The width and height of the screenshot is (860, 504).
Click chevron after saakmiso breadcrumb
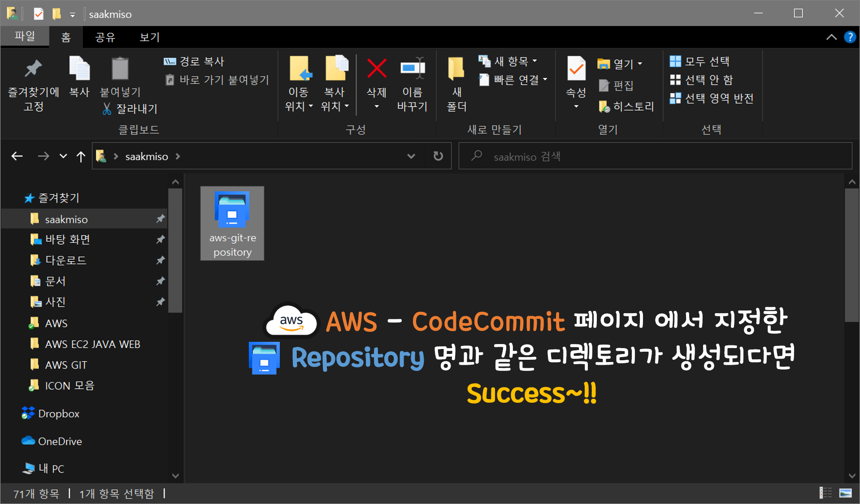(178, 156)
